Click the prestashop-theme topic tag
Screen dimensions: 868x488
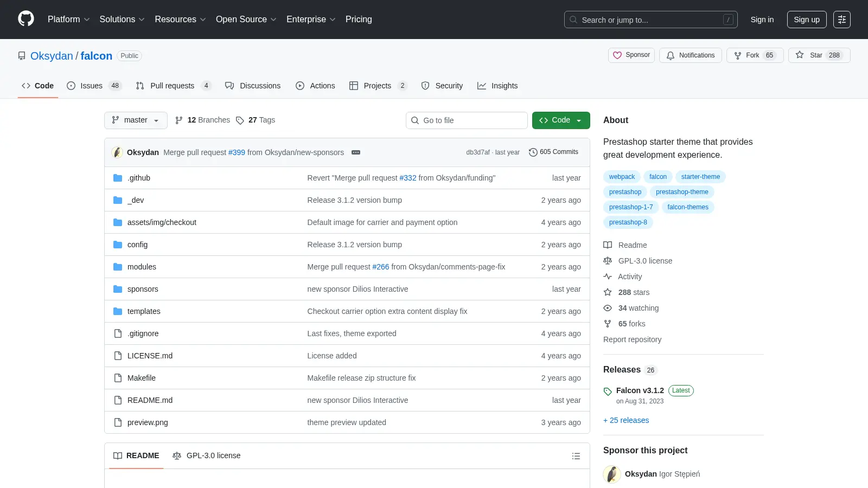click(682, 192)
